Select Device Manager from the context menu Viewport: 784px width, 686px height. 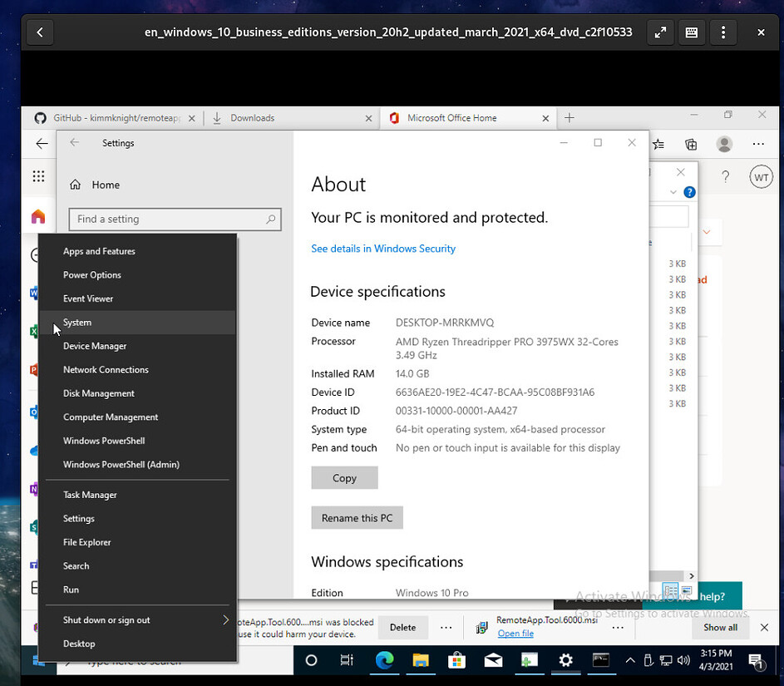(95, 346)
